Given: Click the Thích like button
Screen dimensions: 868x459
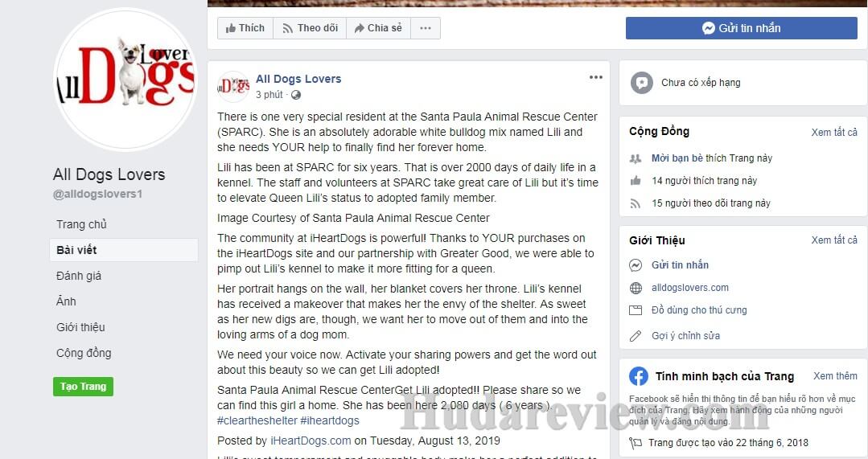Looking at the screenshot, I should click(245, 28).
